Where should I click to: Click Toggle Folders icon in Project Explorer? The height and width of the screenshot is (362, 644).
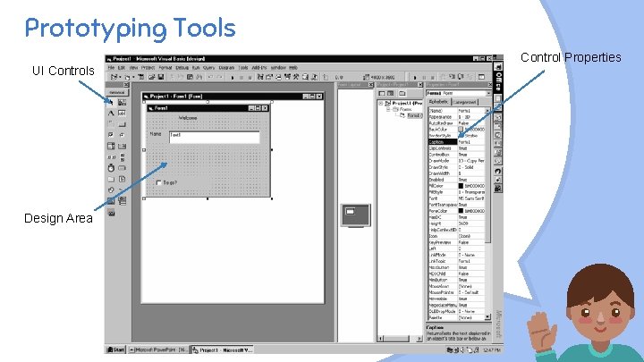[x=402, y=94]
